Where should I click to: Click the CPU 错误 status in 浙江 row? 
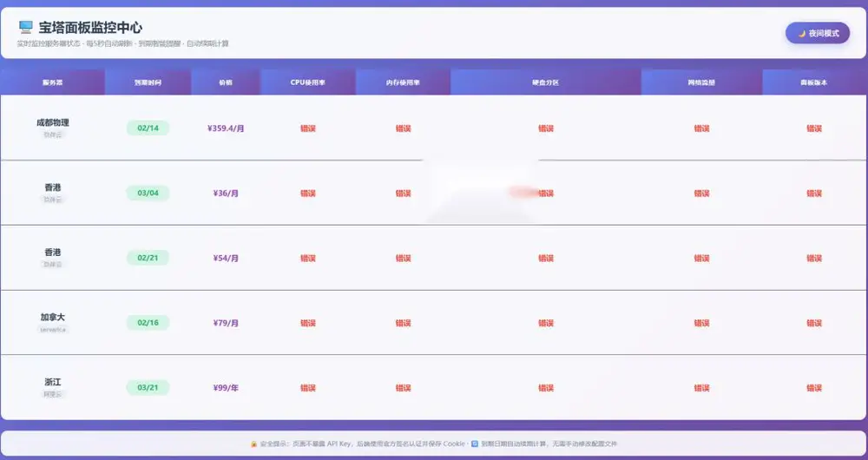[308, 388]
